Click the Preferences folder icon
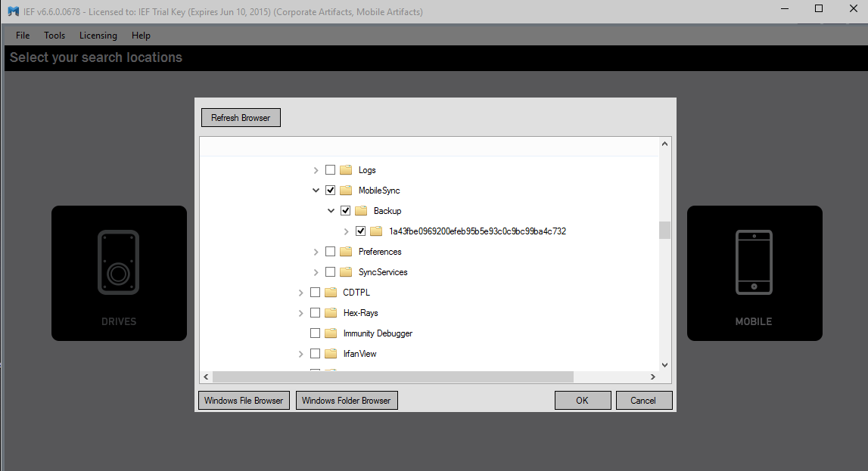Viewport: 868px width, 471px height. (x=346, y=252)
